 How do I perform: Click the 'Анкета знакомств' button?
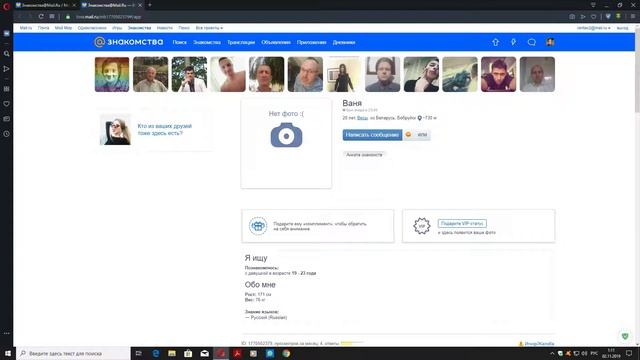[364, 155]
